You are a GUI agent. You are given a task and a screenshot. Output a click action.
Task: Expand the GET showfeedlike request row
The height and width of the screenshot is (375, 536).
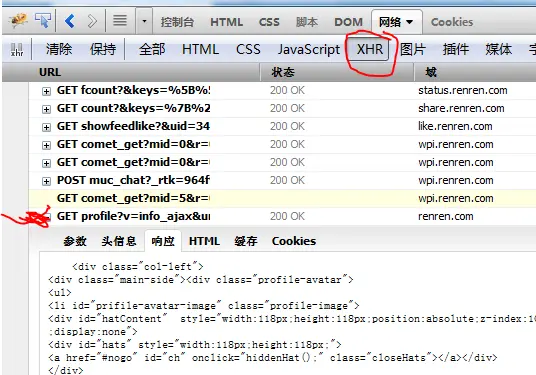click(46, 127)
